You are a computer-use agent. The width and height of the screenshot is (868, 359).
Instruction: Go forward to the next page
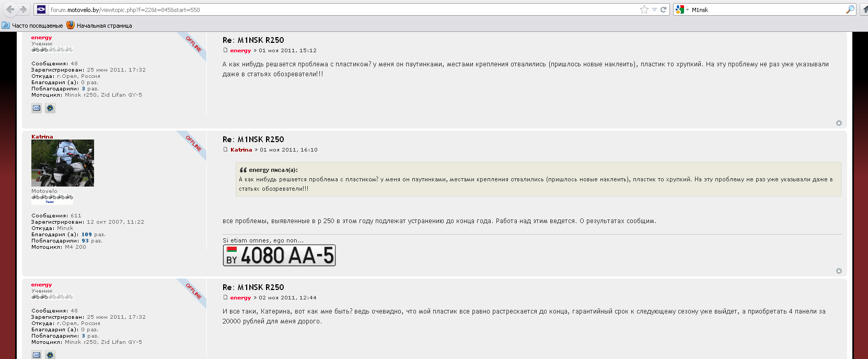23,9
